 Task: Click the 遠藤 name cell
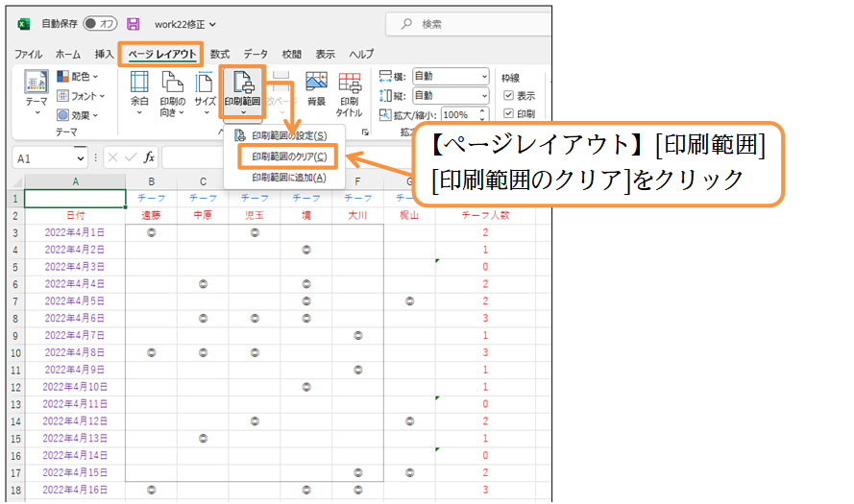tap(152, 216)
